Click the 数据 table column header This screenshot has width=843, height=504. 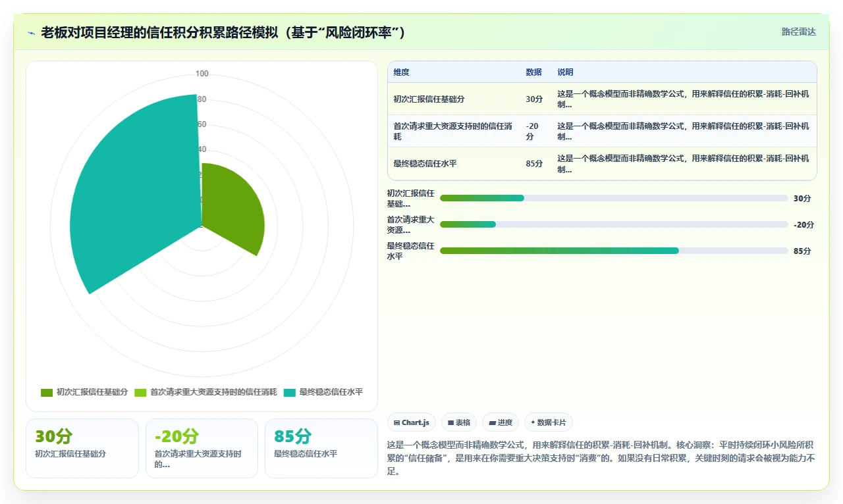533,72
